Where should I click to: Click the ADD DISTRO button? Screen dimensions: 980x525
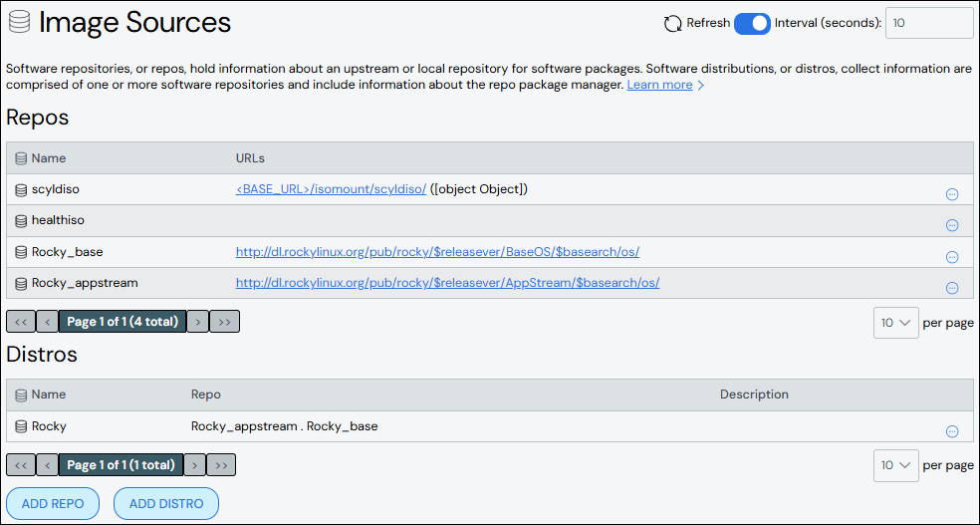[166, 504]
